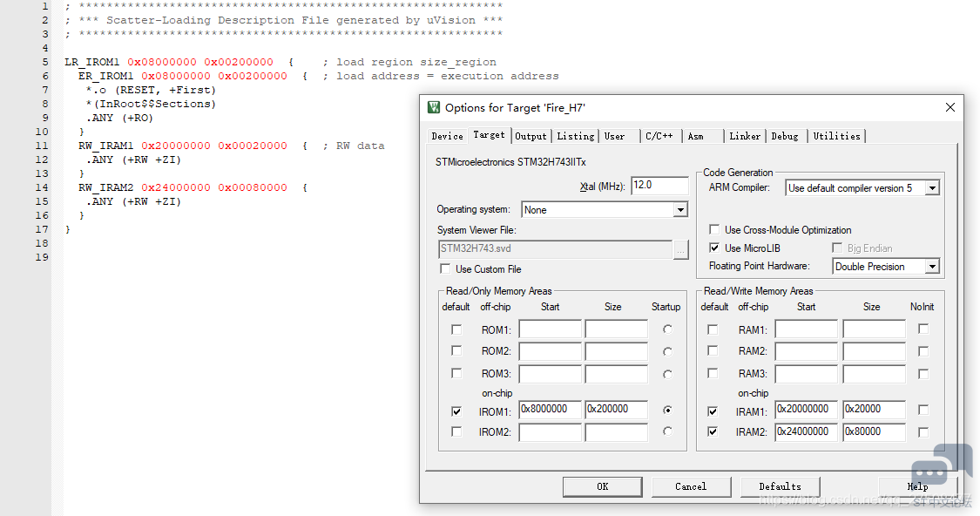Click the Cancel button
Viewport: 980px width, 516px height.
(x=692, y=486)
